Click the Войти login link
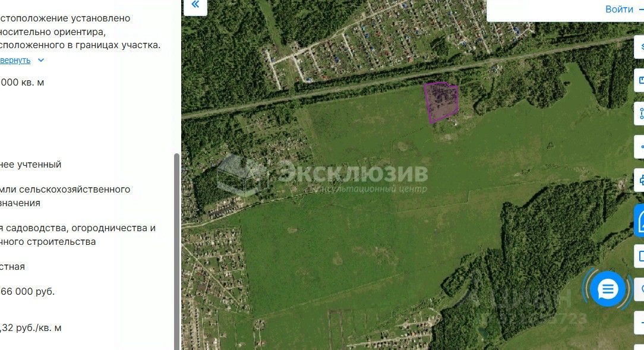Image resolution: width=644 pixels, height=350 pixels. (x=619, y=9)
